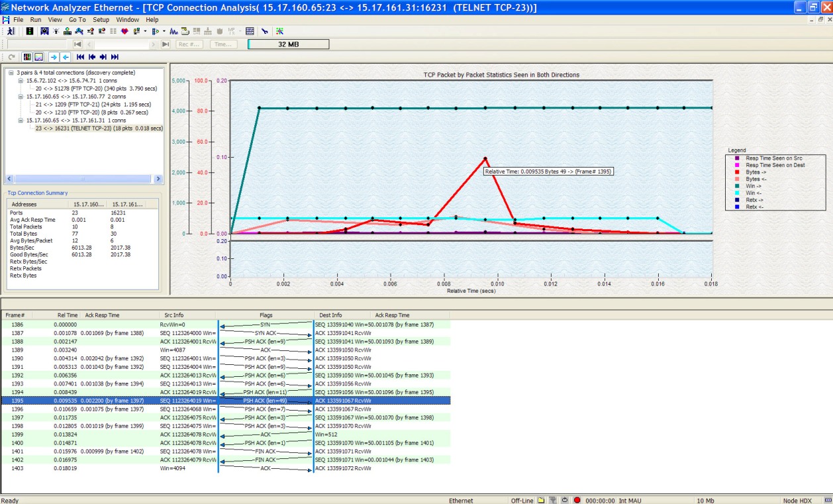Click the running man toolbar icon
This screenshot has width=833, height=504.
11,31
